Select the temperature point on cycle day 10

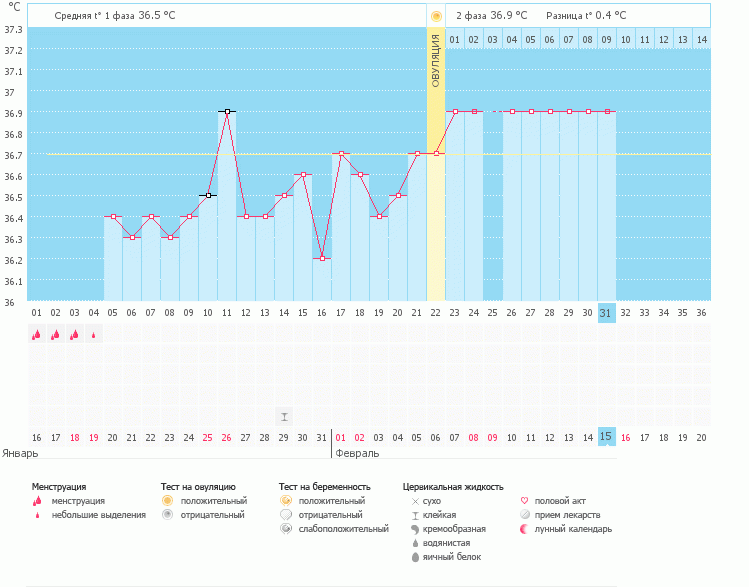click(208, 195)
